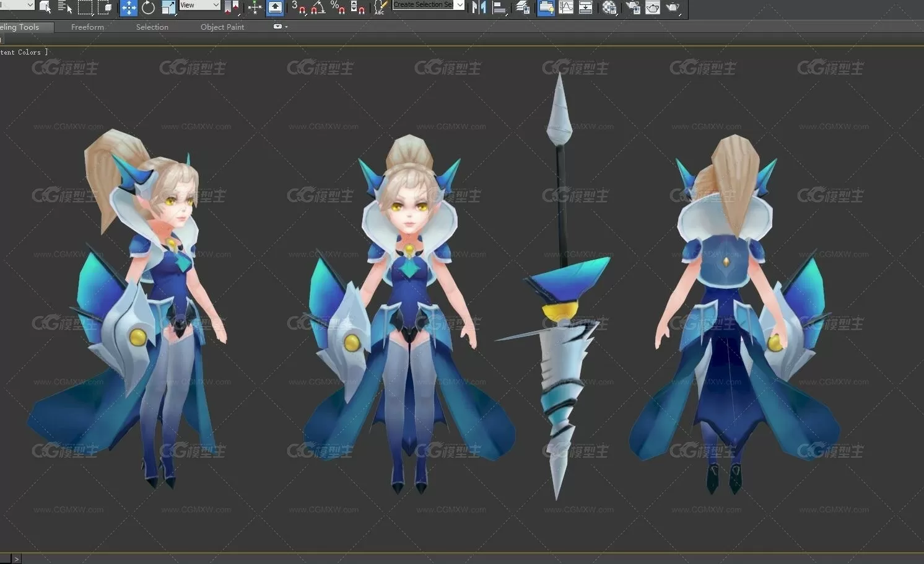Image resolution: width=924 pixels, height=564 pixels.
Task: Toggle Window/Crossing selection mode
Action: [x=105, y=7]
